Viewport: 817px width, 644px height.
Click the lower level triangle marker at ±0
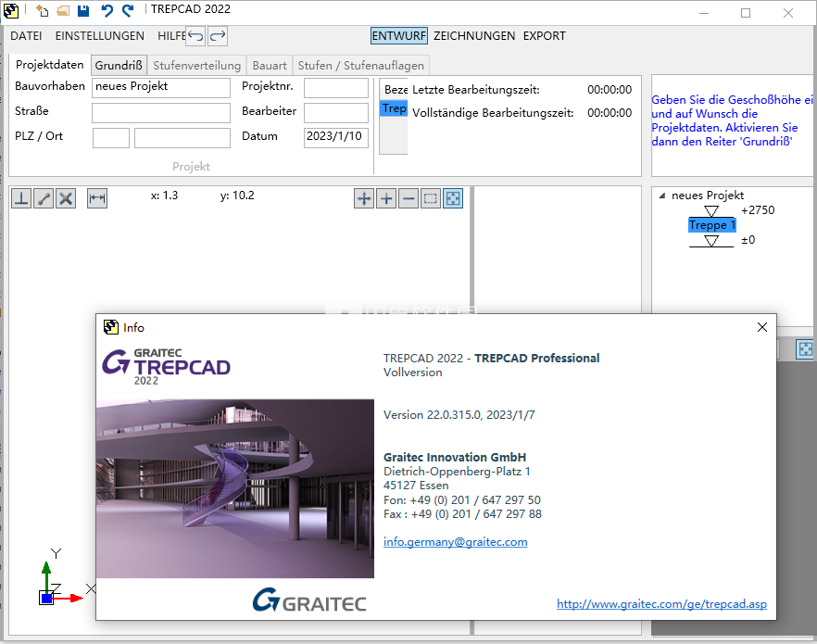[x=711, y=241]
